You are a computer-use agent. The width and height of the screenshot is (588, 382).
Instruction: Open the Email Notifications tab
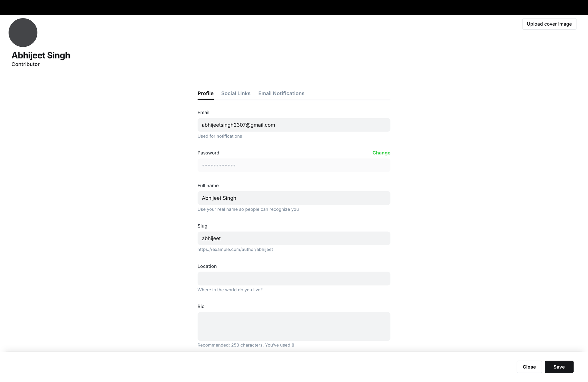(x=281, y=93)
